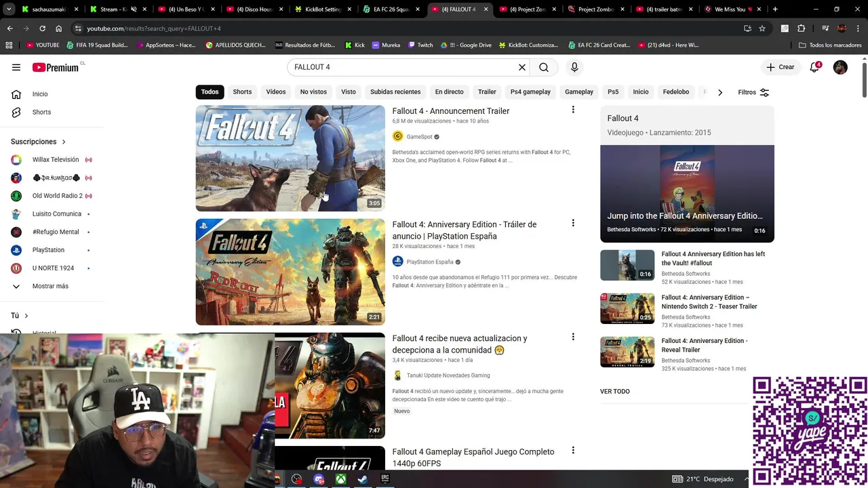868x488 pixels.
Task: Expand the Tú section chevron
Action: point(26,316)
